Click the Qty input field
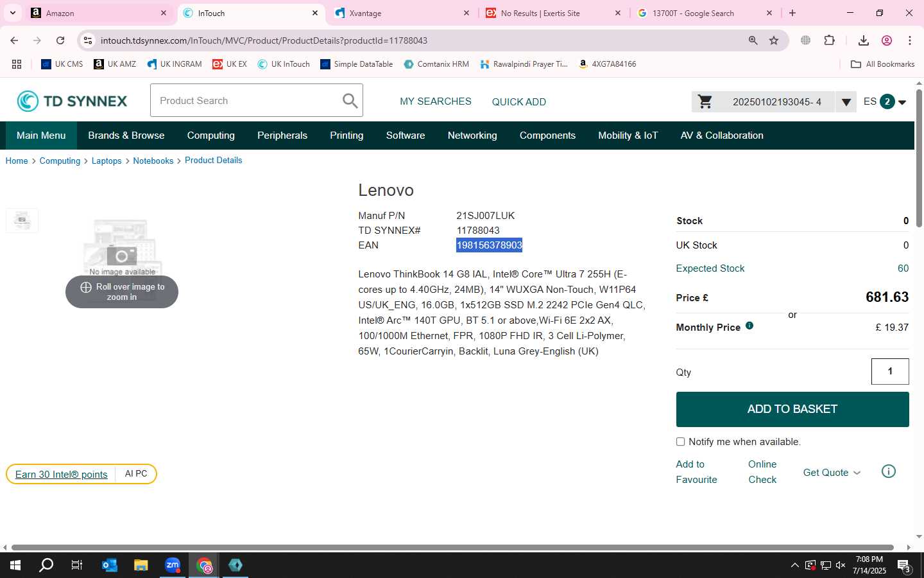 890,371
